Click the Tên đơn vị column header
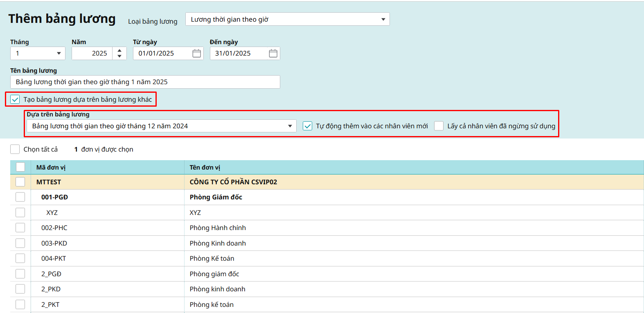 205,168
